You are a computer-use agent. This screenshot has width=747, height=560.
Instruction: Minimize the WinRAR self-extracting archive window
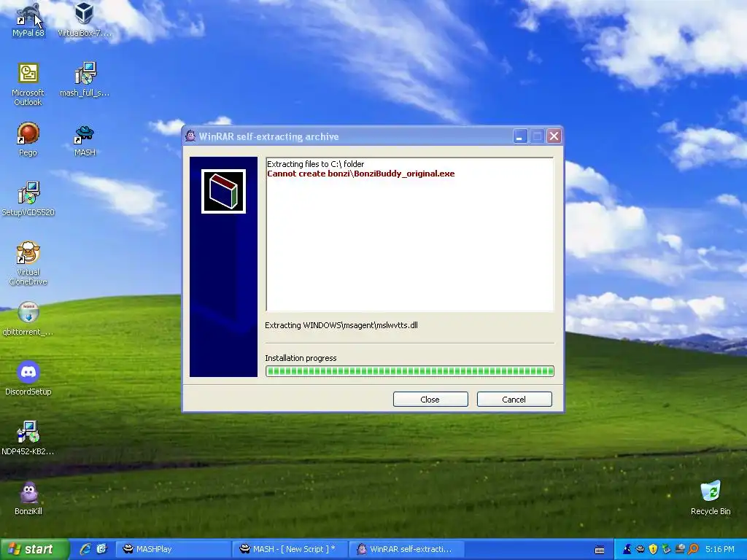pyautogui.click(x=519, y=136)
